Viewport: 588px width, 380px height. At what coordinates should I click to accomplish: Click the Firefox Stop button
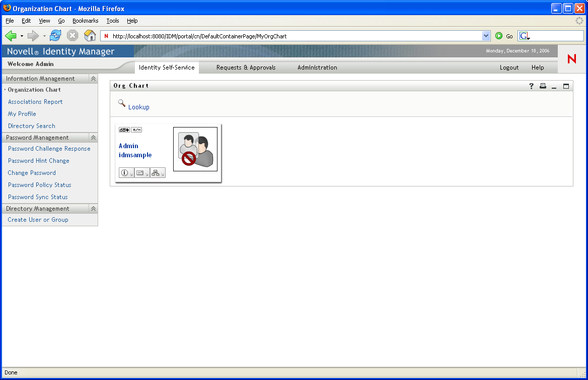[72, 36]
